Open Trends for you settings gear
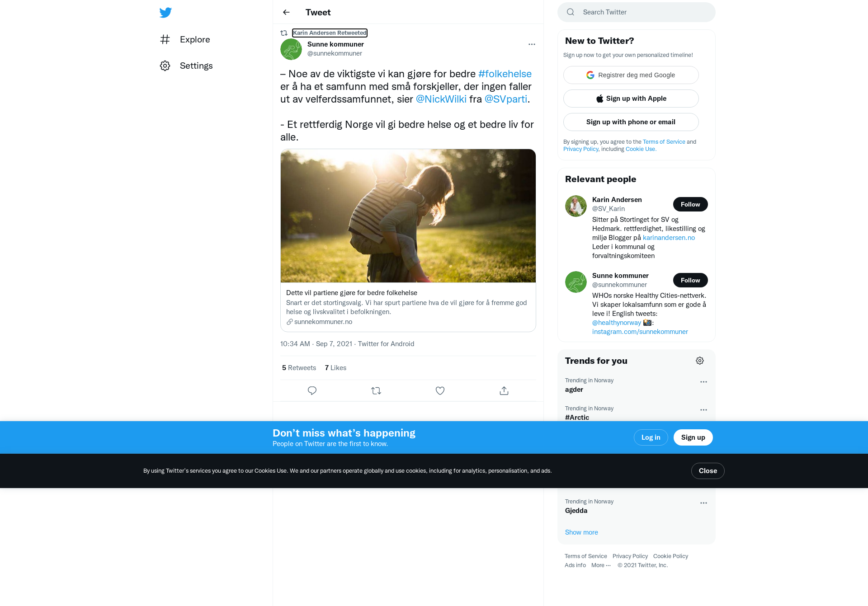This screenshot has height=606, width=868. (x=700, y=361)
